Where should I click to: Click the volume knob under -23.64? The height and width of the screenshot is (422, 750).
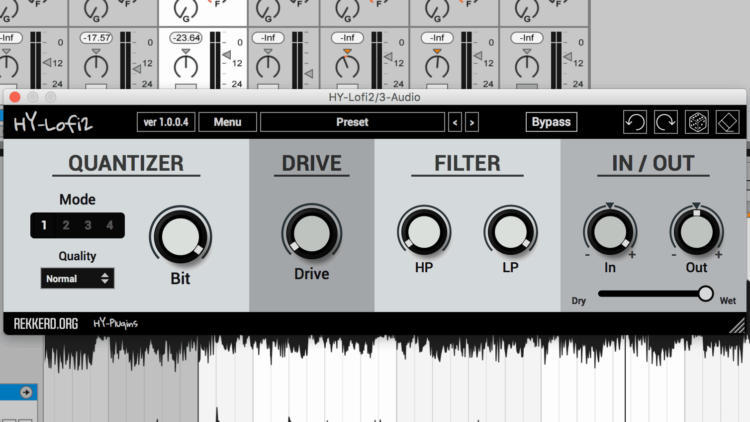pyautogui.click(x=186, y=66)
